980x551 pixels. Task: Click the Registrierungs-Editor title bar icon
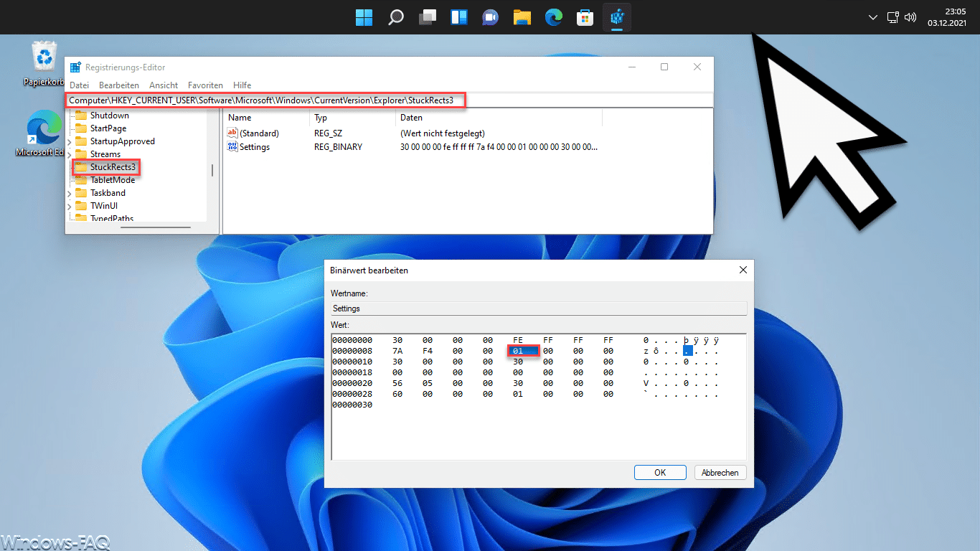pyautogui.click(x=75, y=67)
